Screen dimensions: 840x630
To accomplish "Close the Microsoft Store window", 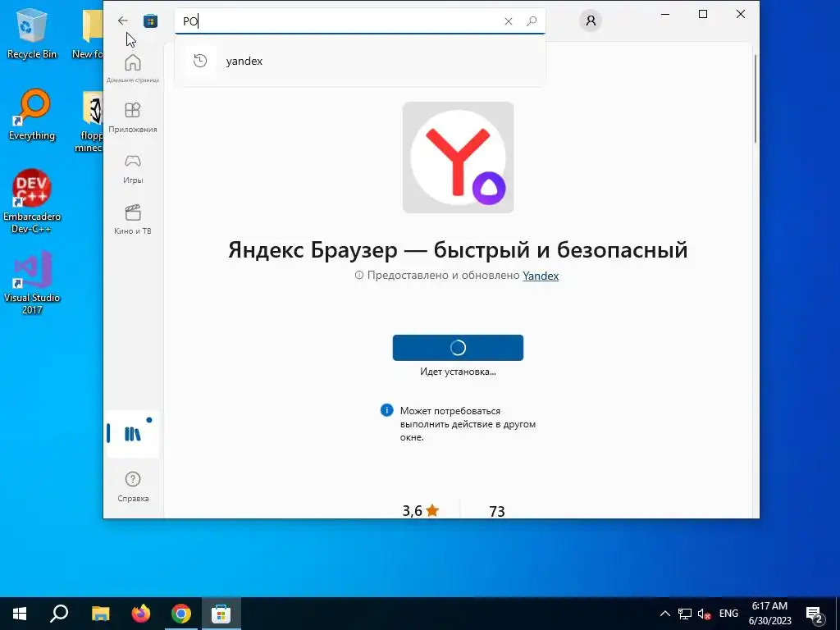I will click(x=741, y=15).
